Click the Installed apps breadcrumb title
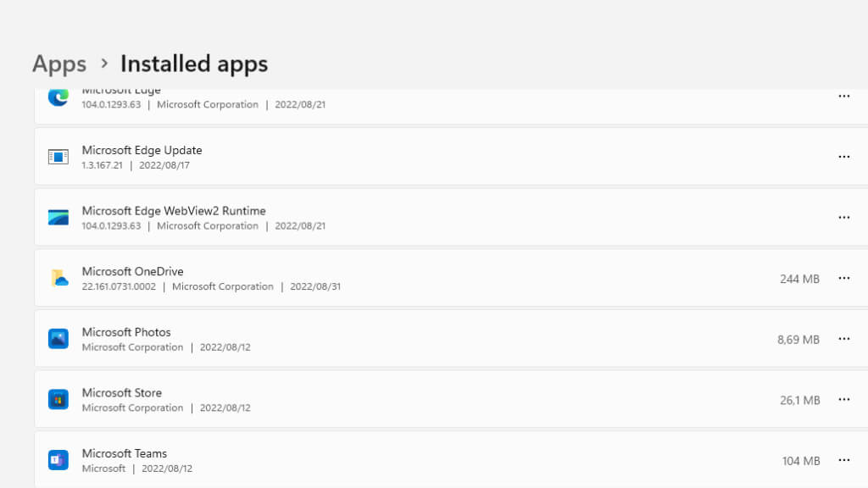The image size is (868, 488). [194, 64]
